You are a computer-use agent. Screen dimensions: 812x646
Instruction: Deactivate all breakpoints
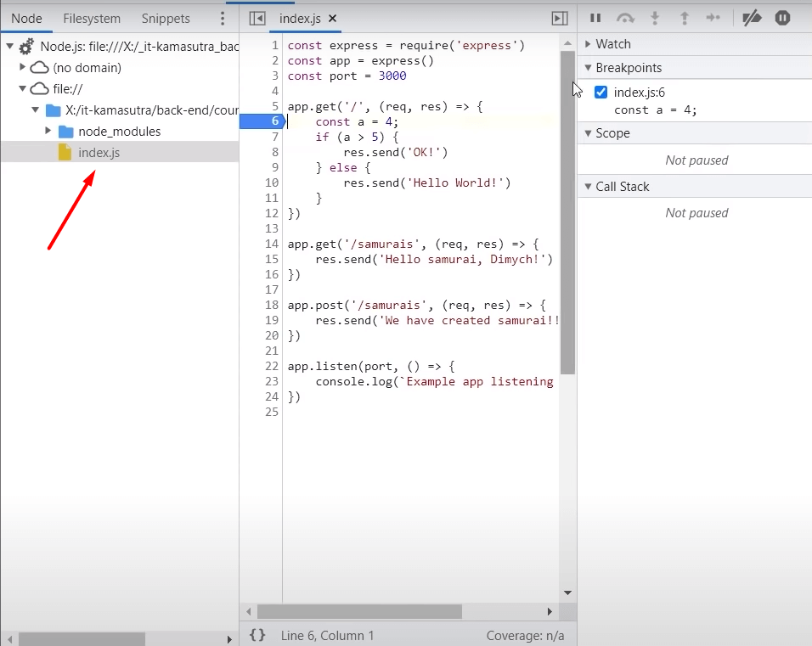tap(752, 18)
